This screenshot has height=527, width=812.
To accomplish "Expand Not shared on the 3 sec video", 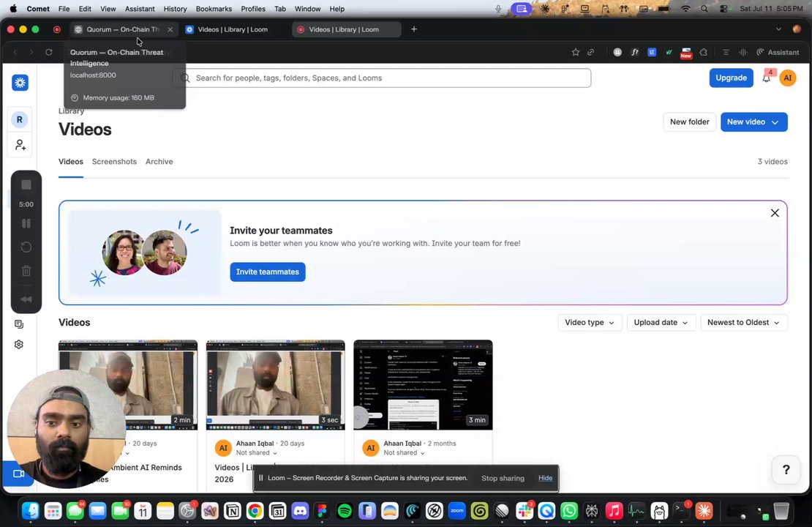I will 256,453.
